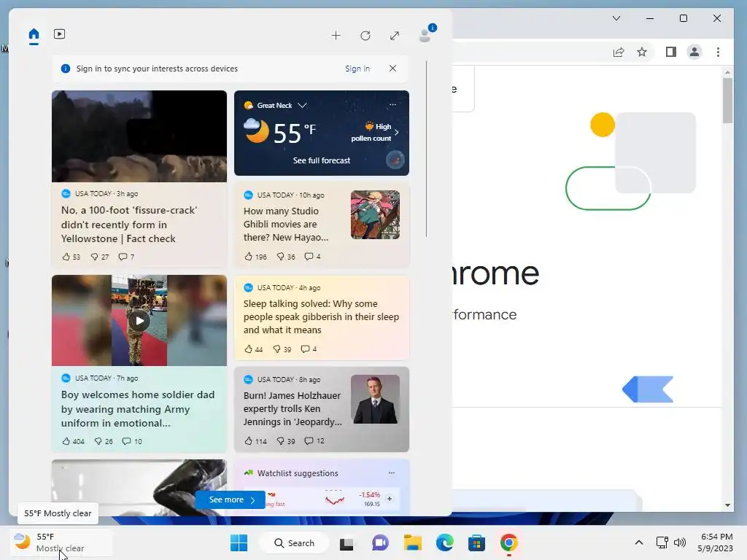The height and width of the screenshot is (560, 747).
Task: Open Task View on taskbar
Action: (347, 543)
